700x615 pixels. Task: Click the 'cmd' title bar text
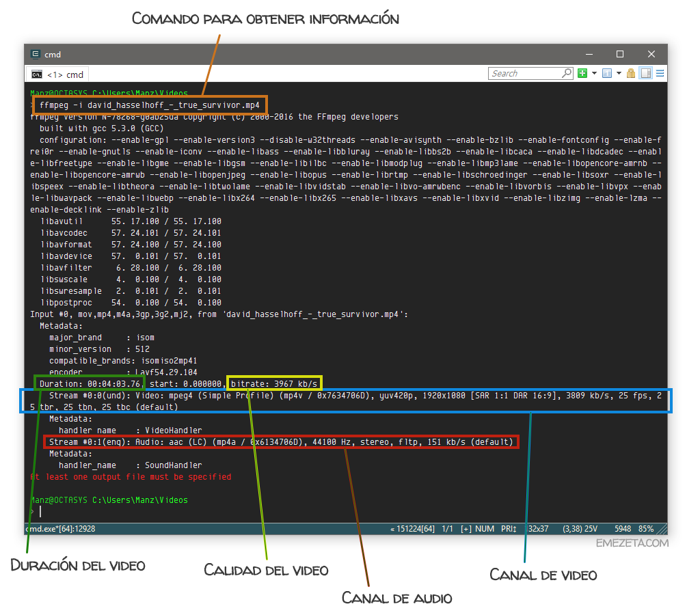click(53, 55)
